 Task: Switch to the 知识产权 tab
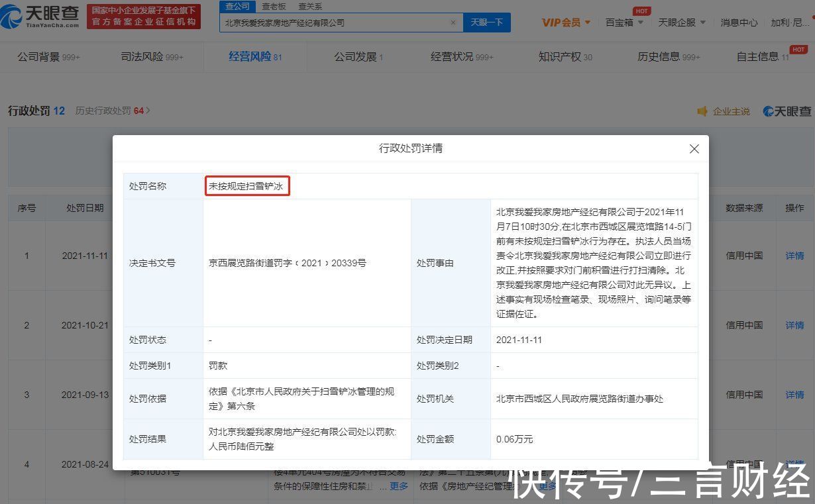point(565,57)
